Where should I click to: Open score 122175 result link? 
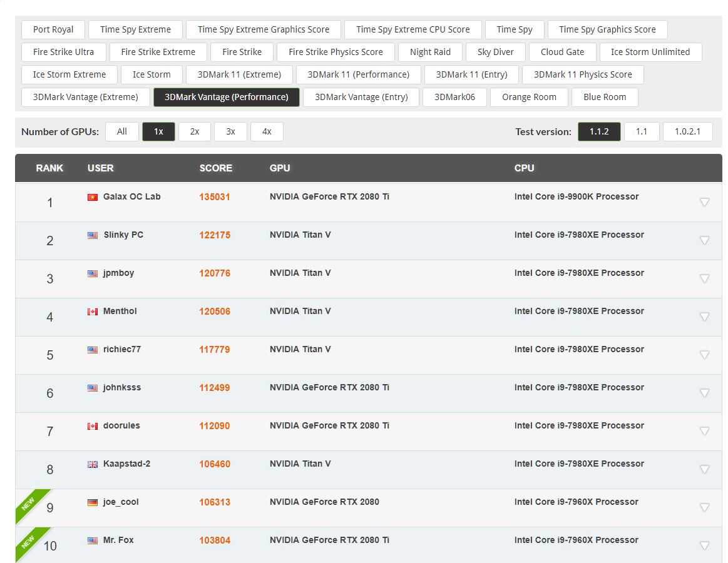(x=215, y=235)
